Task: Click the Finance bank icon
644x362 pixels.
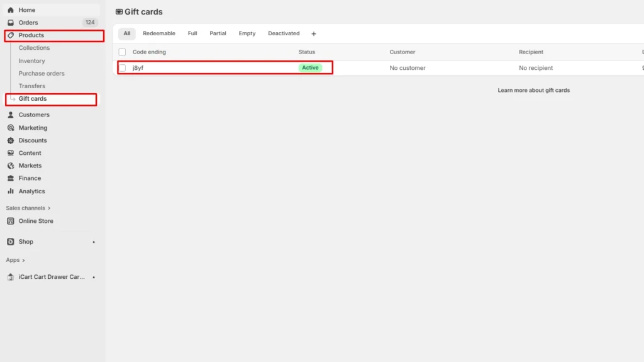Action: pyautogui.click(x=11, y=178)
